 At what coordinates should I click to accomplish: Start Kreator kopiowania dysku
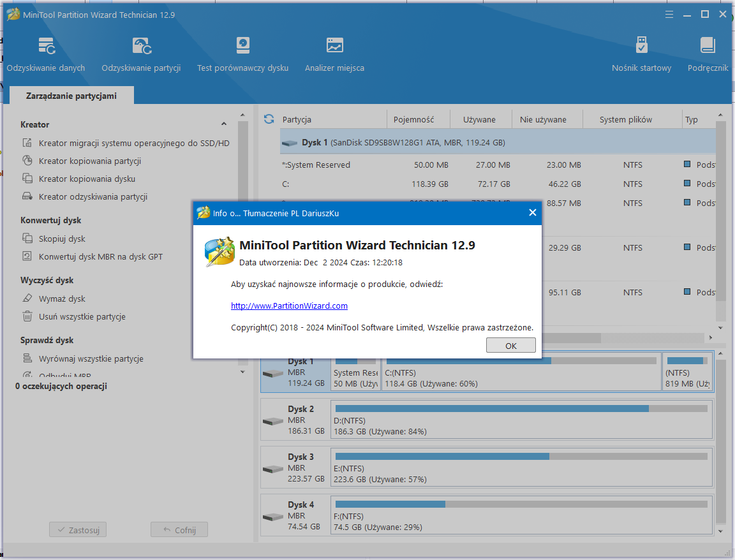pyautogui.click(x=78, y=179)
